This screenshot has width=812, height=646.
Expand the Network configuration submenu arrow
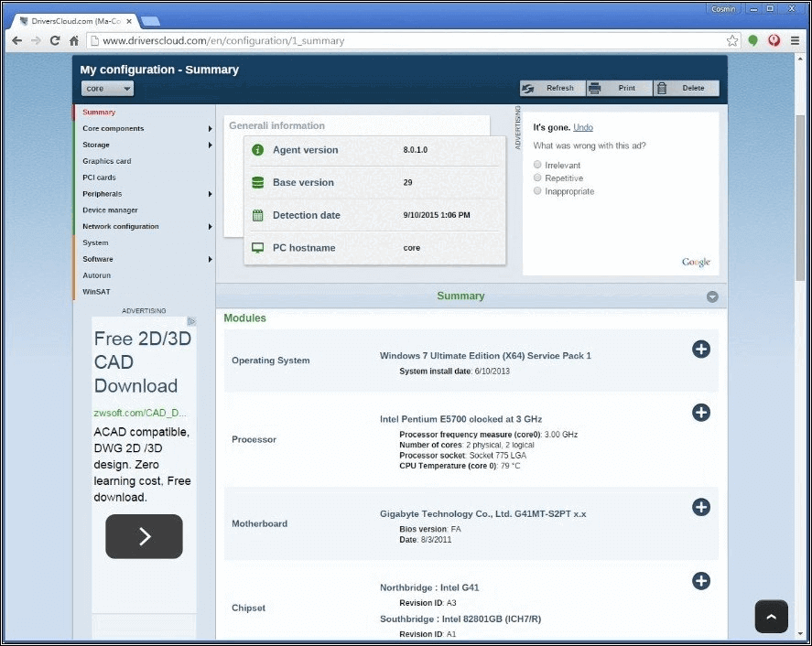pyautogui.click(x=210, y=227)
